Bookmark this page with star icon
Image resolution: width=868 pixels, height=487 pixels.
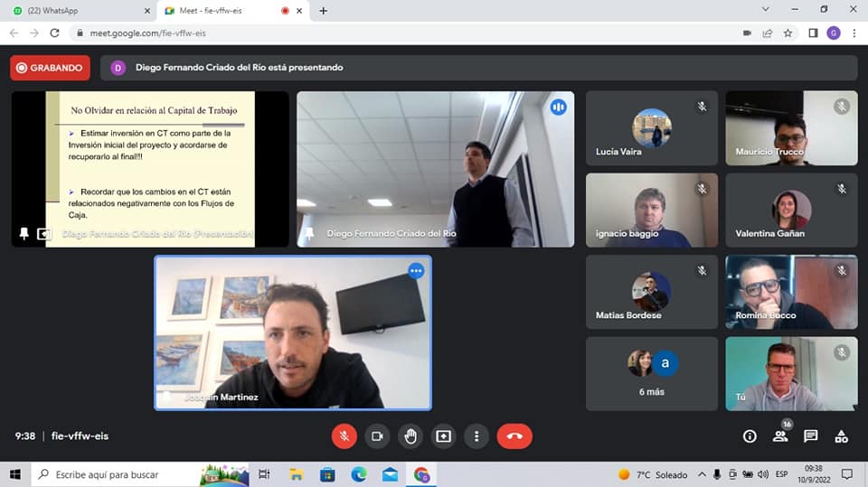788,33
